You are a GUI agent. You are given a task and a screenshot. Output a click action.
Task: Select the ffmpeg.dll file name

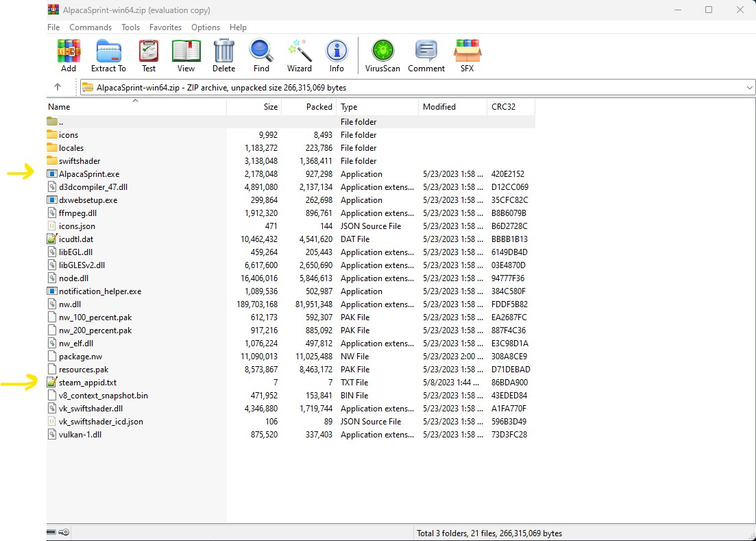tap(77, 213)
